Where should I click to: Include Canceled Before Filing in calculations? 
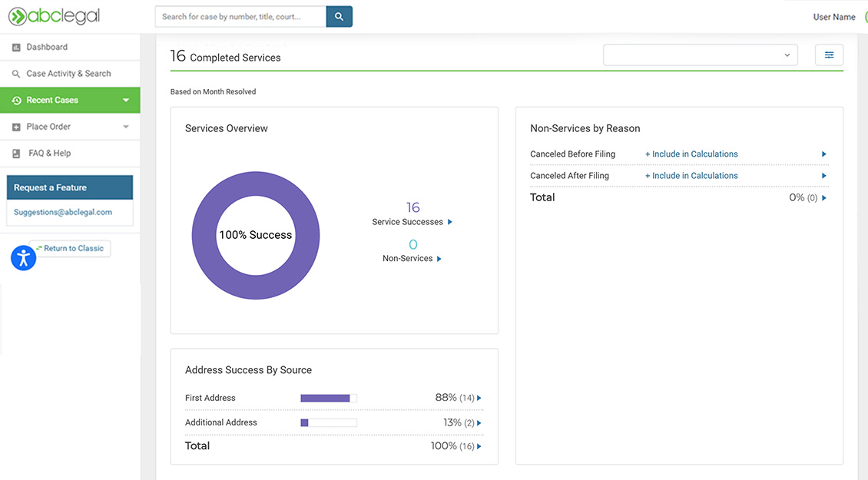[691, 154]
